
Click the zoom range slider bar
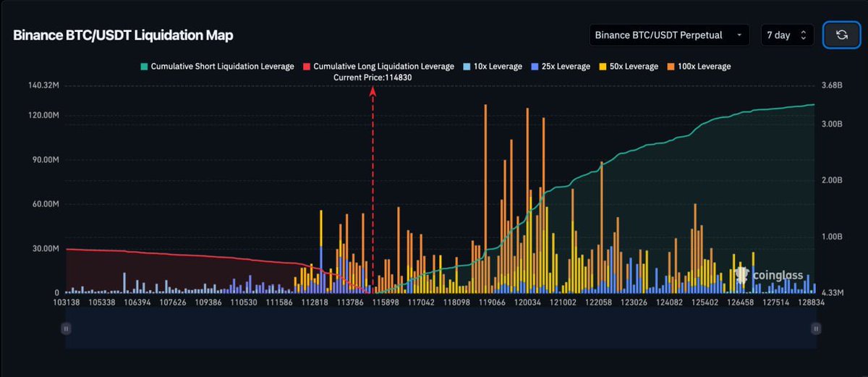pyautogui.click(x=441, y=329)
